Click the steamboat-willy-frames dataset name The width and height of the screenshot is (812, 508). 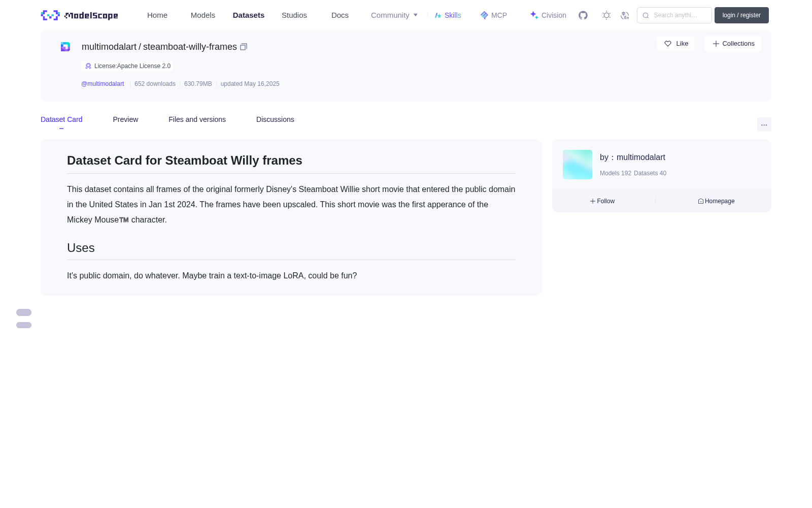click(x=190, y=47)
